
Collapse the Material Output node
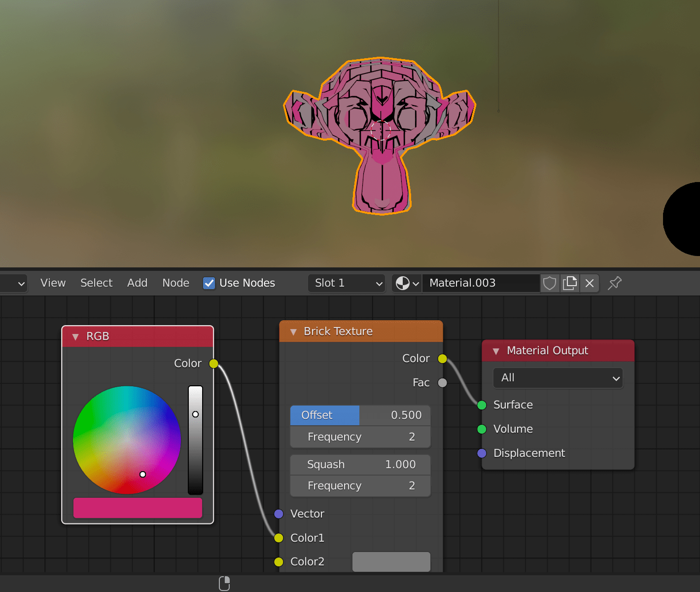tap(496, 351)
